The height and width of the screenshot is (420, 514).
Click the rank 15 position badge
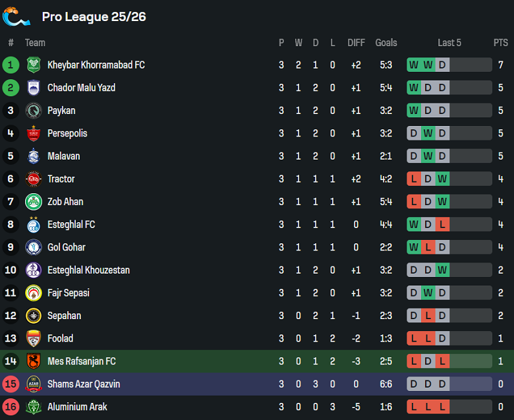[x=11, y=384]
